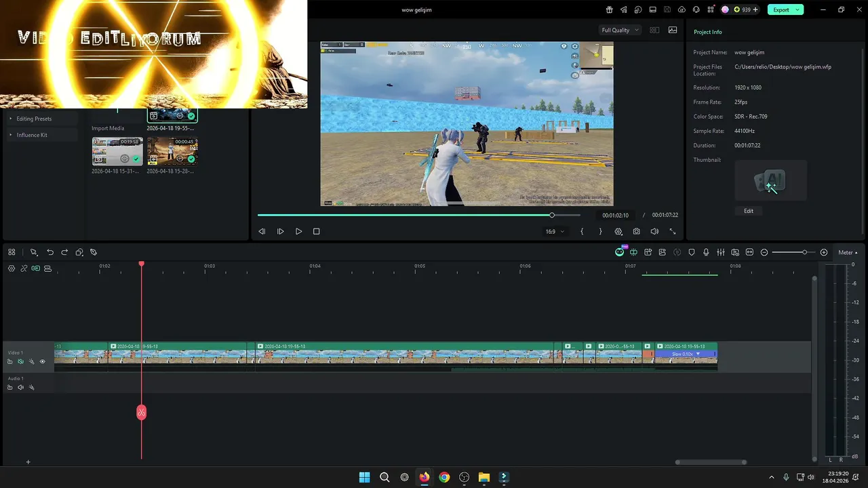Viewport: 868px width, 488px height.
Task: Open the 16:9 aspect ratio dropdown
Action: pyautogui.click(x=555, y=231)
